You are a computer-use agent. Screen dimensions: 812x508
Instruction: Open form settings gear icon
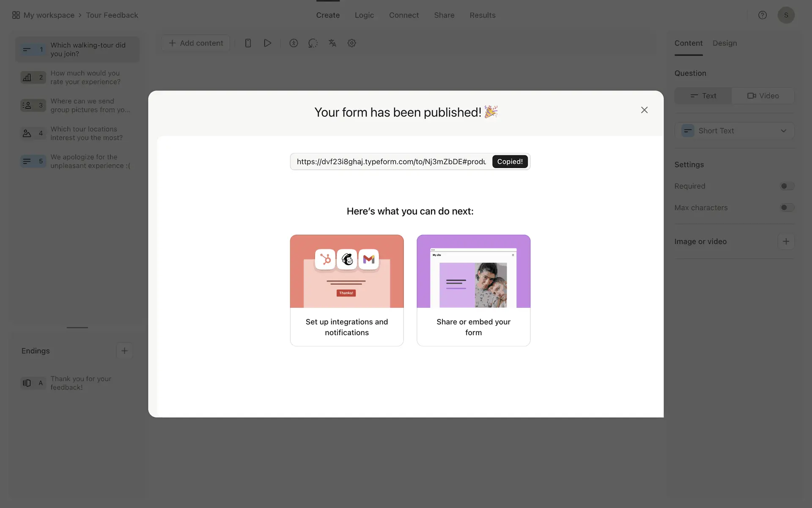coord(351,43)
